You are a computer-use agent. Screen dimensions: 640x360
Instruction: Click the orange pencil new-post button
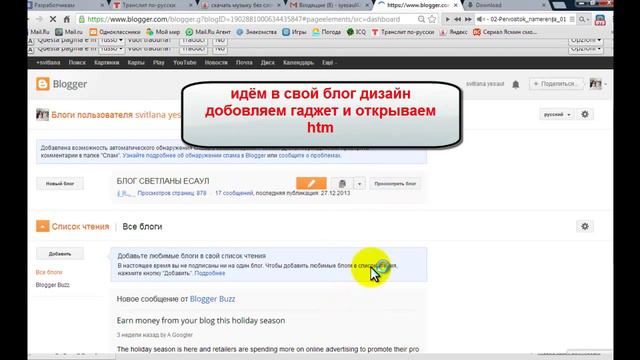coord(311,184)
